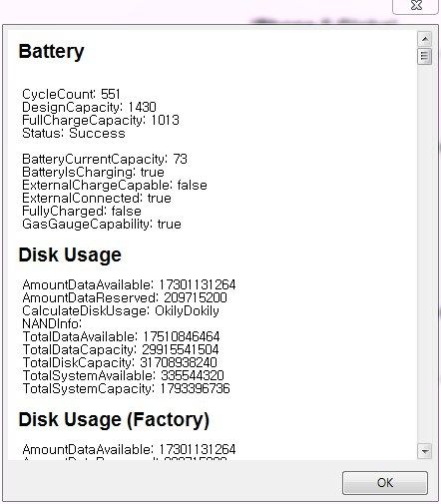The width and height of the screenshot is (441, 504).
Task: Click the Status: Success line
Action: point(74,133)
